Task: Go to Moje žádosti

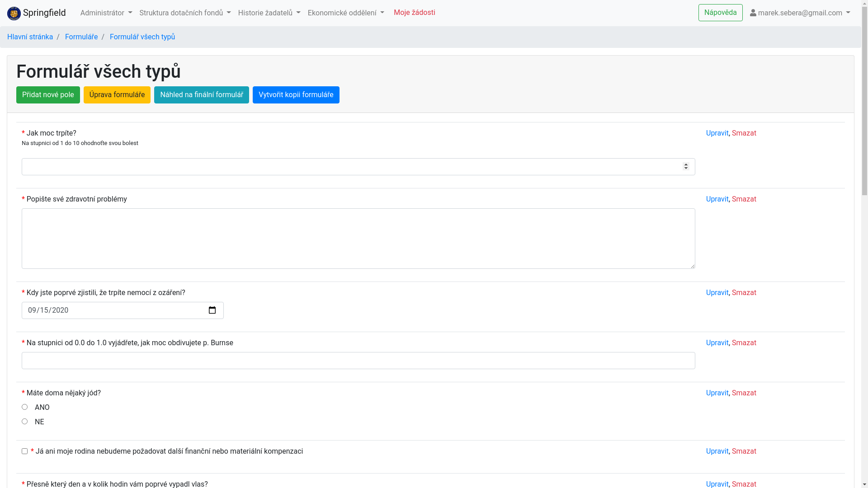Action: click(414, 13)
